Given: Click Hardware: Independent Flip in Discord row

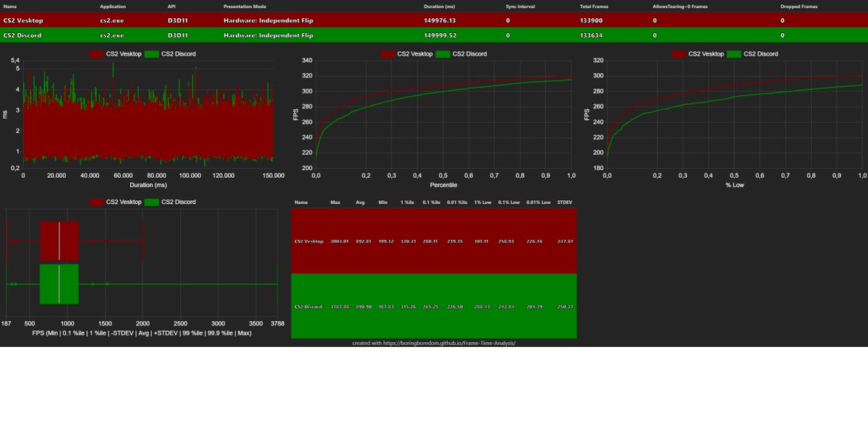Looking at the screenshot, I should click(268, 35).
